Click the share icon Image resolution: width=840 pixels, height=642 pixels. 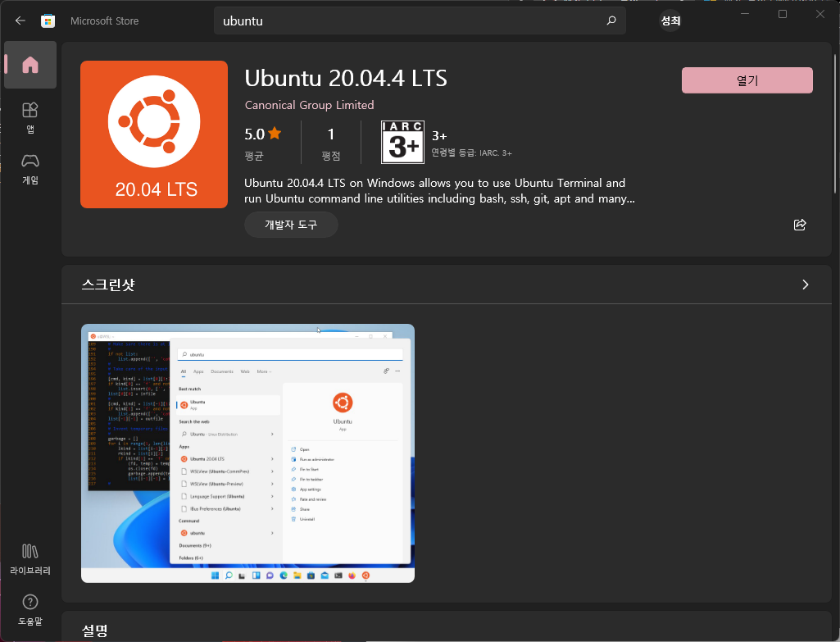[800, 225]
